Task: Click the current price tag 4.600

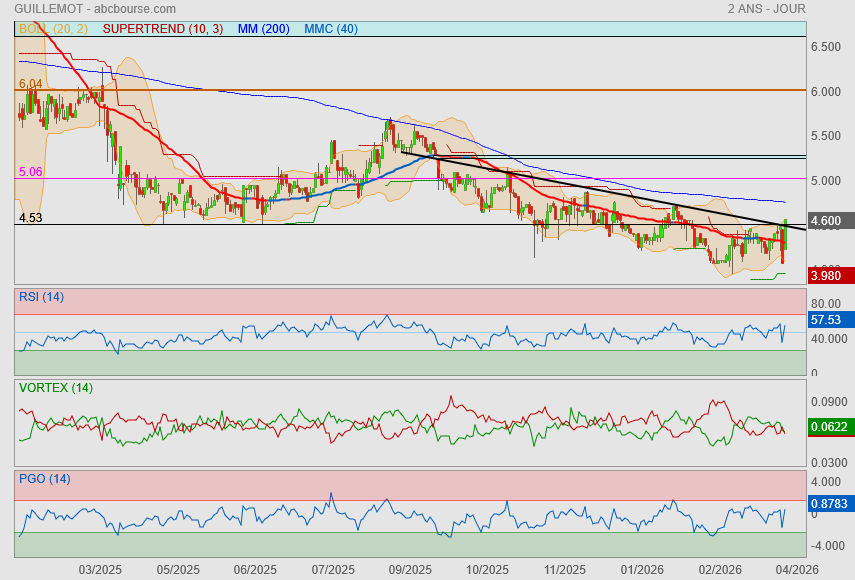Action: tap(830, 221)
